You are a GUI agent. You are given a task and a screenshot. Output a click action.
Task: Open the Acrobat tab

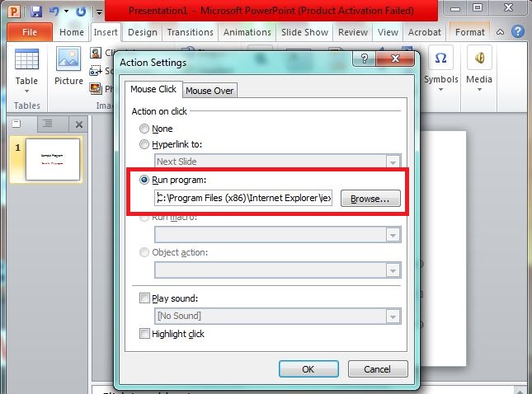coord(425,32)
